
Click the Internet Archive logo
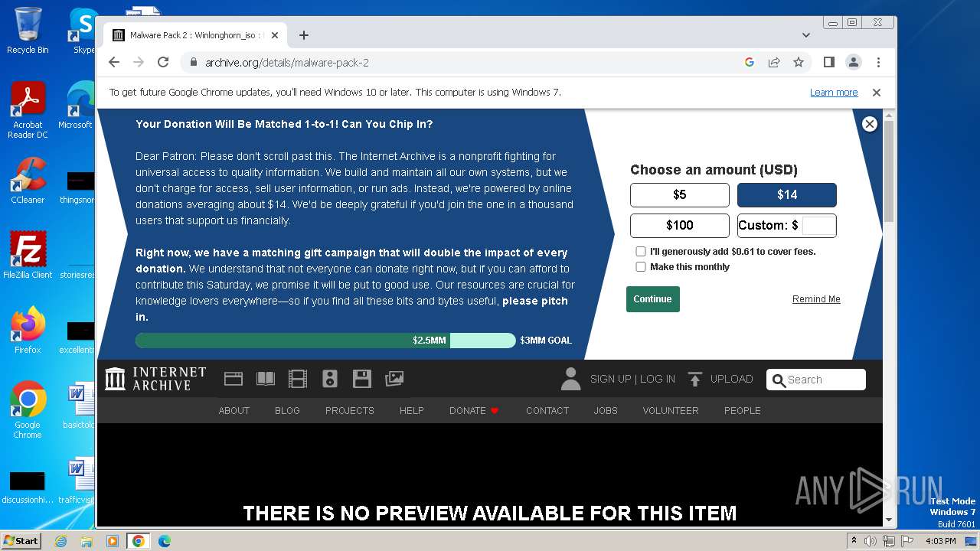point(155,379)
